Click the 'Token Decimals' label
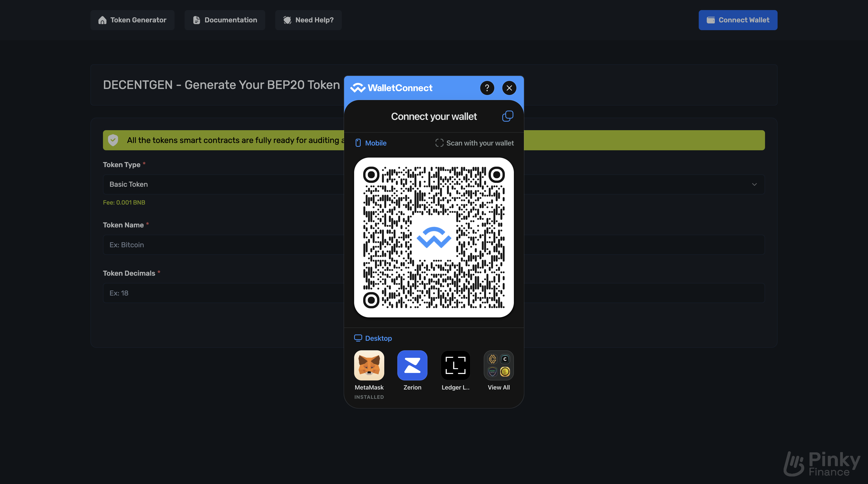The height and width of the screenshot is (484, 868). click(x=129, y=273)
